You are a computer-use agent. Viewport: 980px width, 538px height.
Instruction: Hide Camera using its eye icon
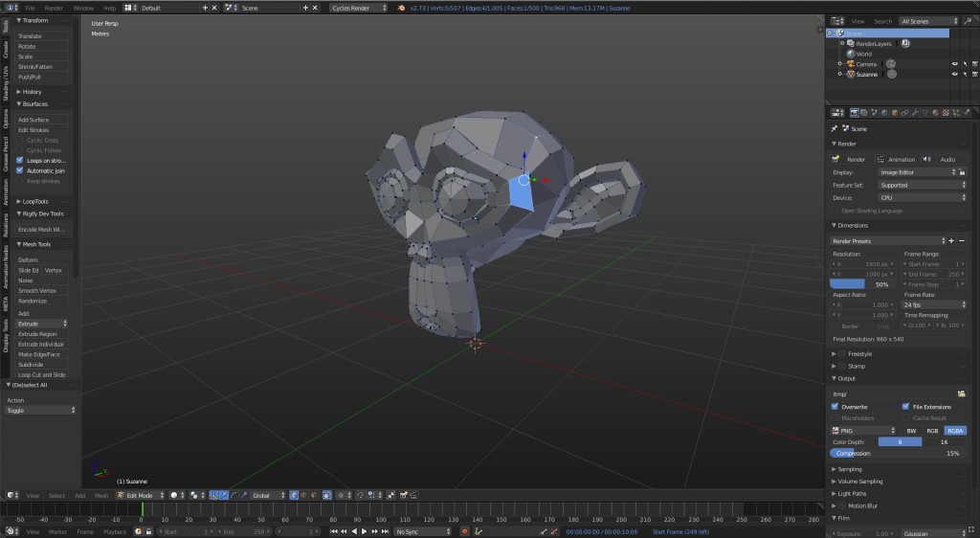(954, 64)
